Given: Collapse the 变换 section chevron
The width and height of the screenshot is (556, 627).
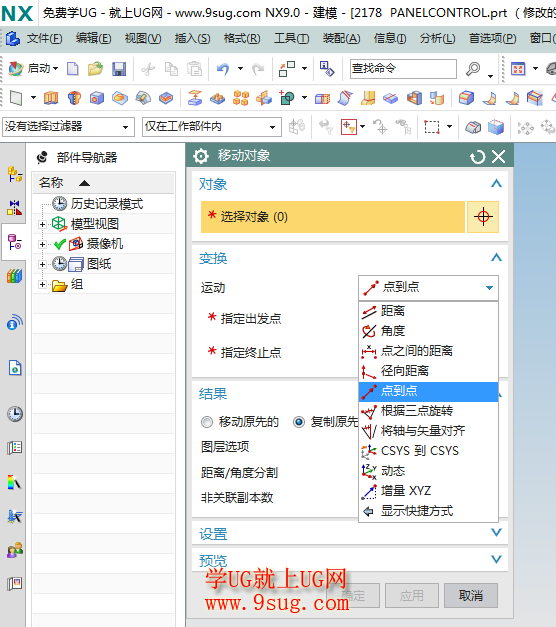Looking at the screenshot, I should [496, 258].
